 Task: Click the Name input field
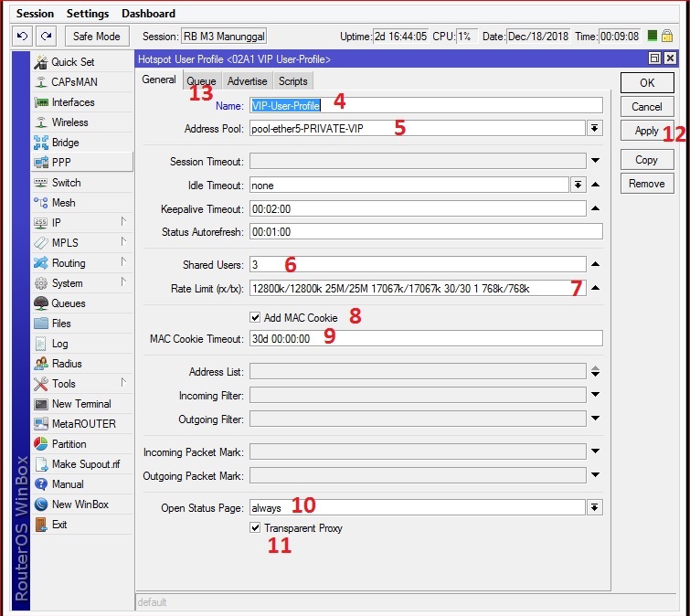click(x=426, y=106)
